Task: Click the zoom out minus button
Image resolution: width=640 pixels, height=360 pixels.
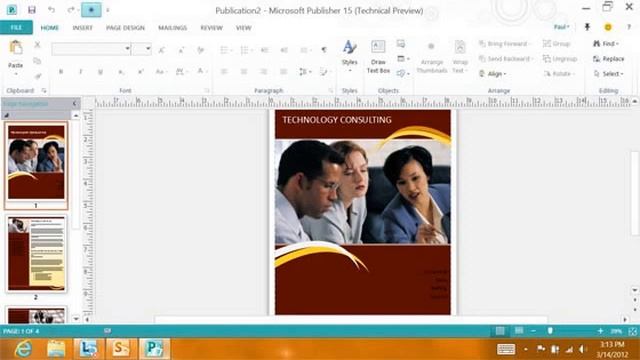Action: click(x=533, y=331)
